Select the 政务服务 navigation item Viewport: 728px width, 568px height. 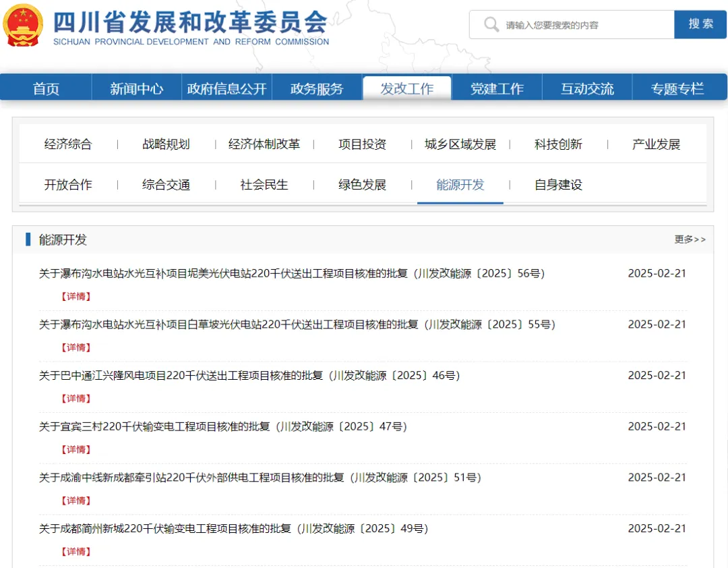click(x=317, y=88)
